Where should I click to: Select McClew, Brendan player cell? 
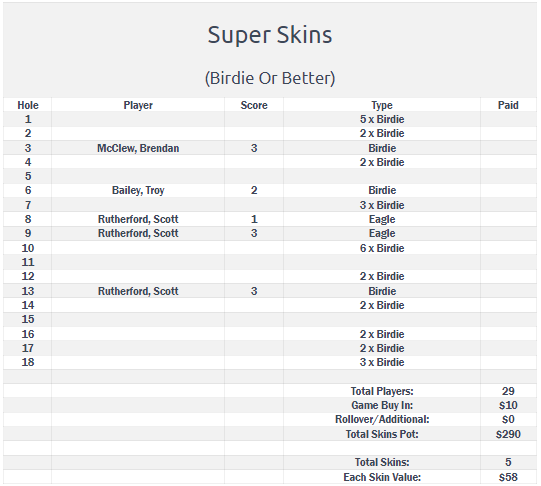pos(138,148)
